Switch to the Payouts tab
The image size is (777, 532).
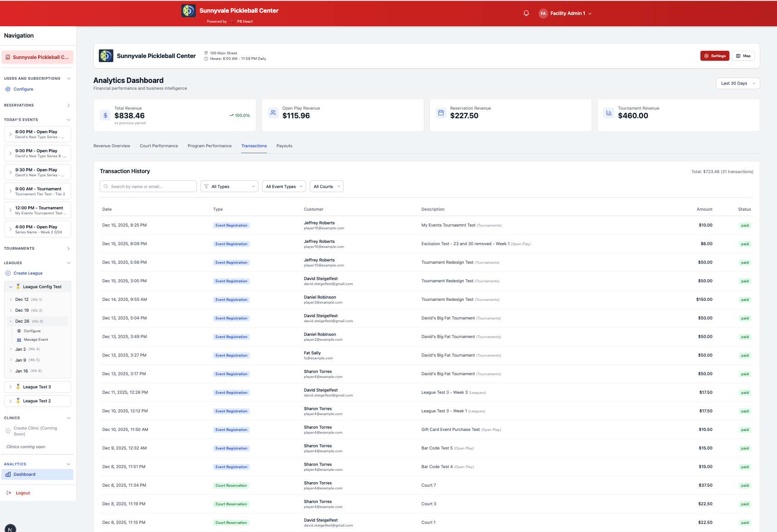click(284, 146)
